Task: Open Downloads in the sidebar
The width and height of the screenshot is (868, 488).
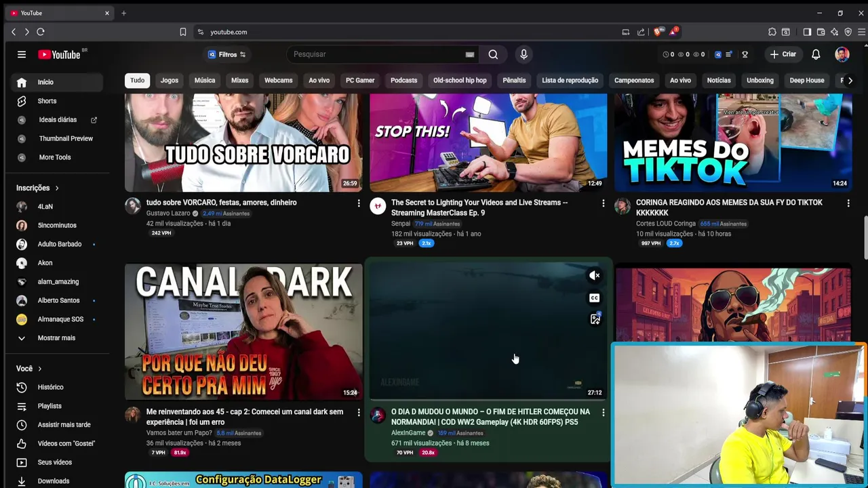Action: coord(56,481)
